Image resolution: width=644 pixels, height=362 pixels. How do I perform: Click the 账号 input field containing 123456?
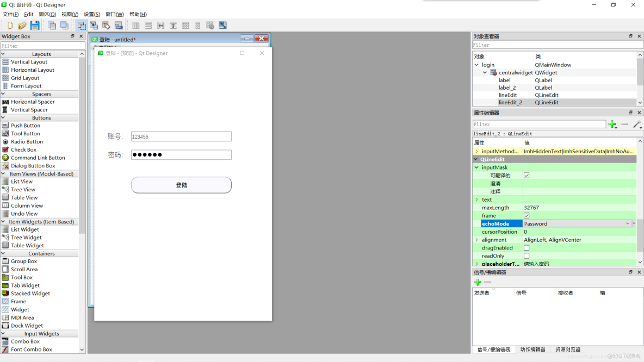pyautogui.click(x=181, y=136)
